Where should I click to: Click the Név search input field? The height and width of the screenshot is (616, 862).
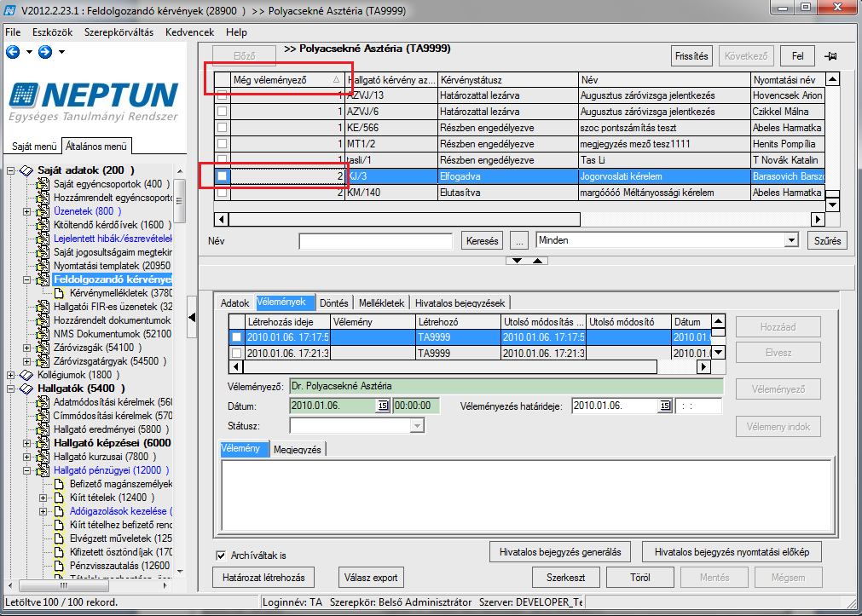click(x=375, y=240)
